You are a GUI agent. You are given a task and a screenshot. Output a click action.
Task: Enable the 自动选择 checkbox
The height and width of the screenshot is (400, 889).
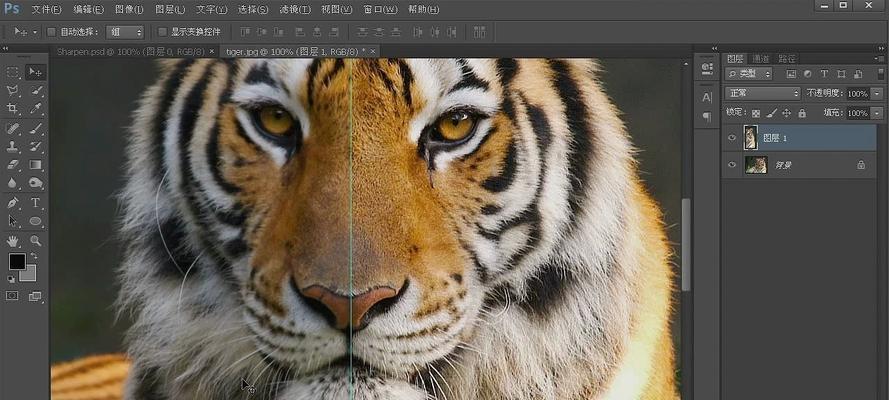click(51, 32)
